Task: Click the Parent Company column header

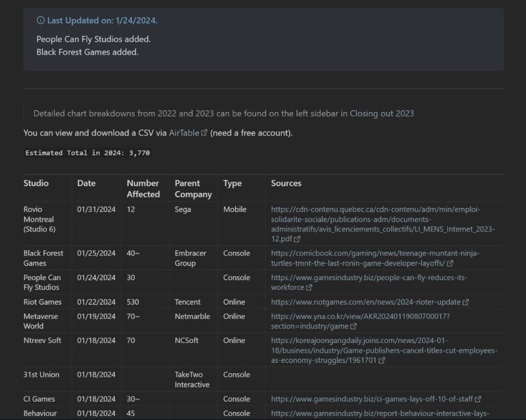Action: coord(193,189)
